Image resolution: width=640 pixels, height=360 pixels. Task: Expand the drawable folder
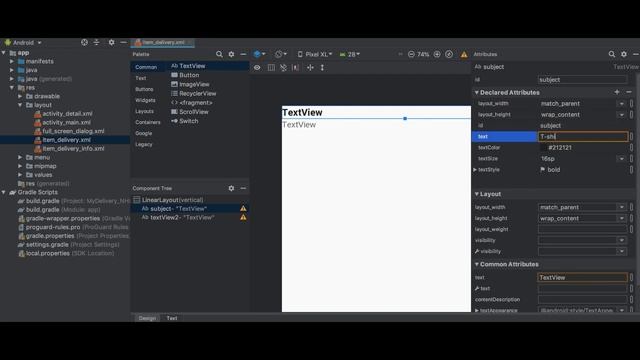[x=20, y=96]
